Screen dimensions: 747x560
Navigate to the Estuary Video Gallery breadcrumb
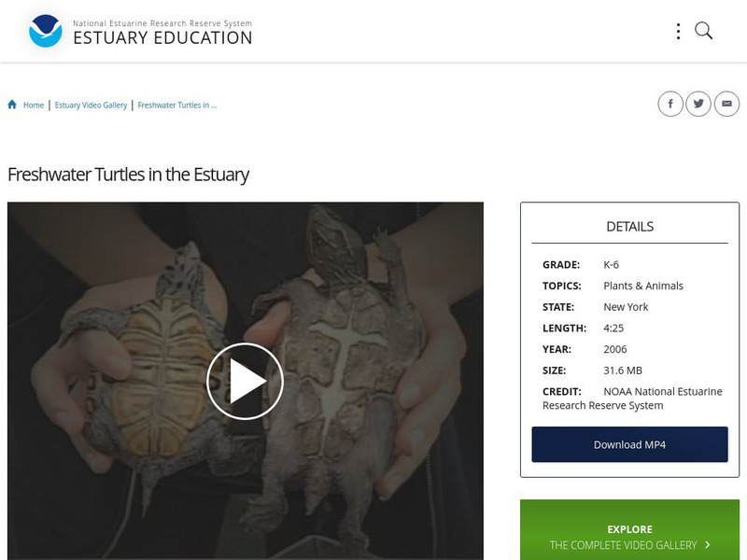tap(92, 105)
